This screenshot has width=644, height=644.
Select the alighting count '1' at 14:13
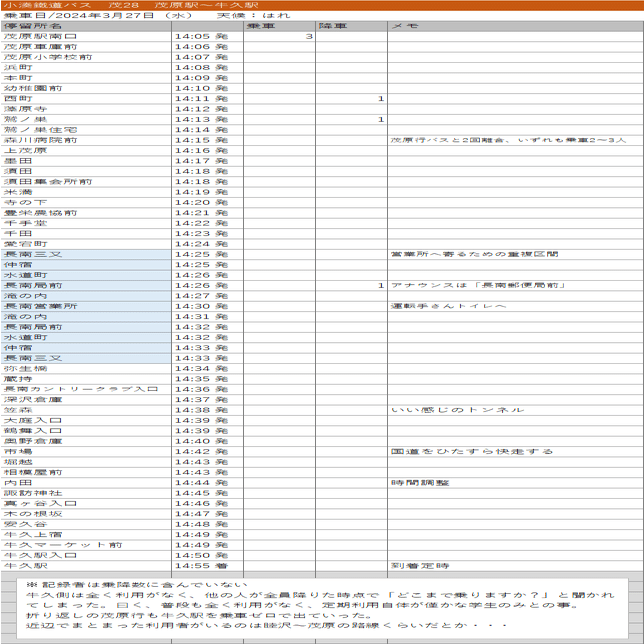[x=381, y=120]
